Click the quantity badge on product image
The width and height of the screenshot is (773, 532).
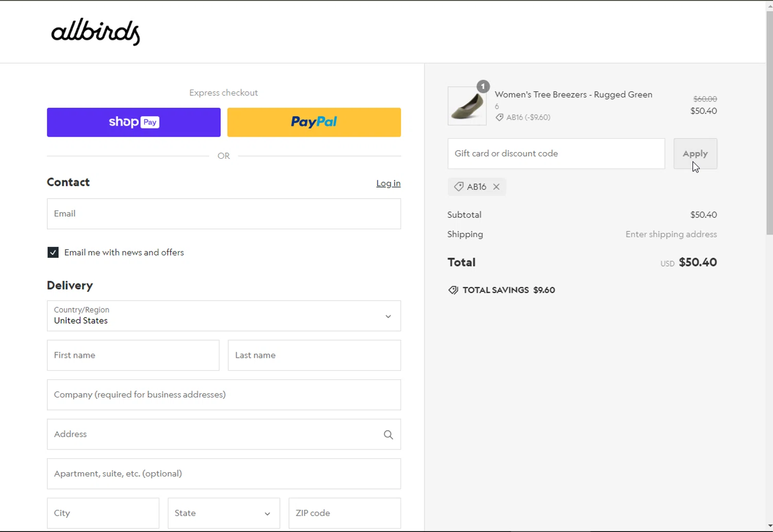(483, 86)
